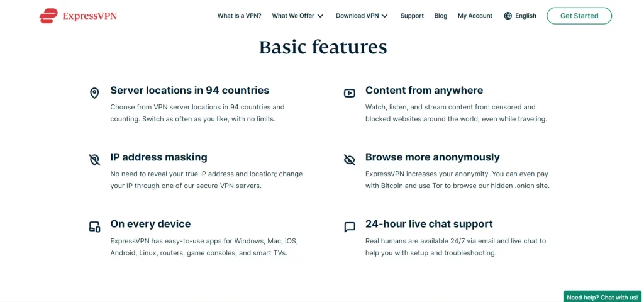The height and width of the screenshot is (302, 644).
Task: Expand the What We Offer dropdown
Action: click(x=297, y=16)
